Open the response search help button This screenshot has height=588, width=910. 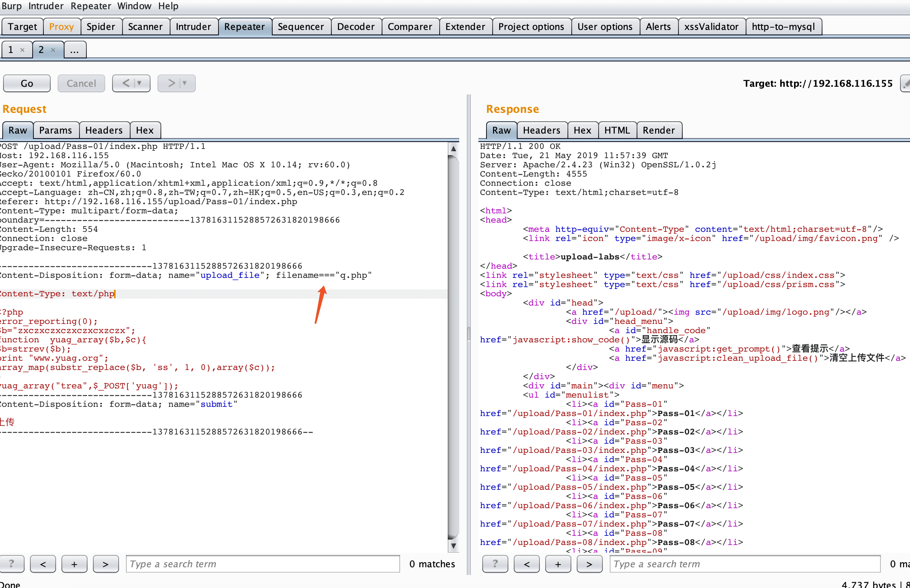click(495, 564)
